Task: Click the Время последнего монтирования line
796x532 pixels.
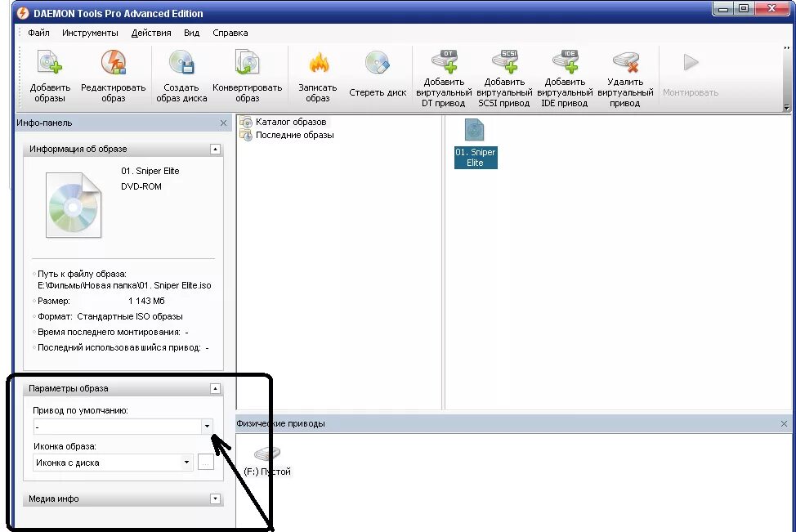Action: [x=114, y=333]
